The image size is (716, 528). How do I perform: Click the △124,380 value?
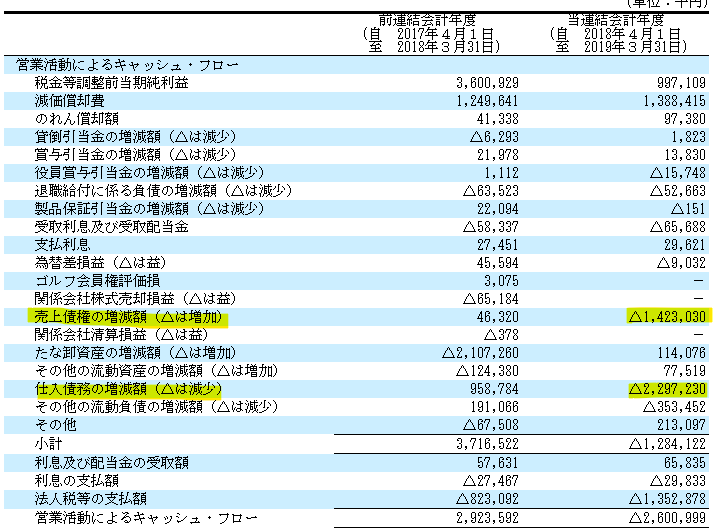coord(487,370)
